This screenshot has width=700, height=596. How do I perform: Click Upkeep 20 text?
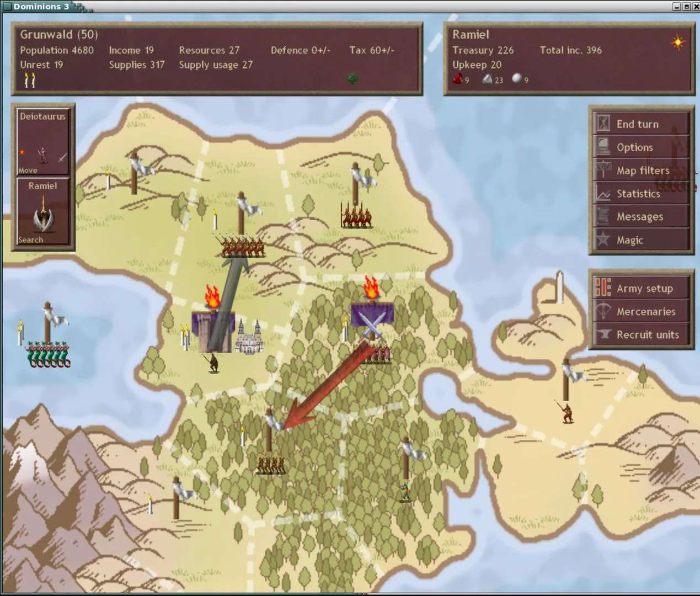click(477, 65)
